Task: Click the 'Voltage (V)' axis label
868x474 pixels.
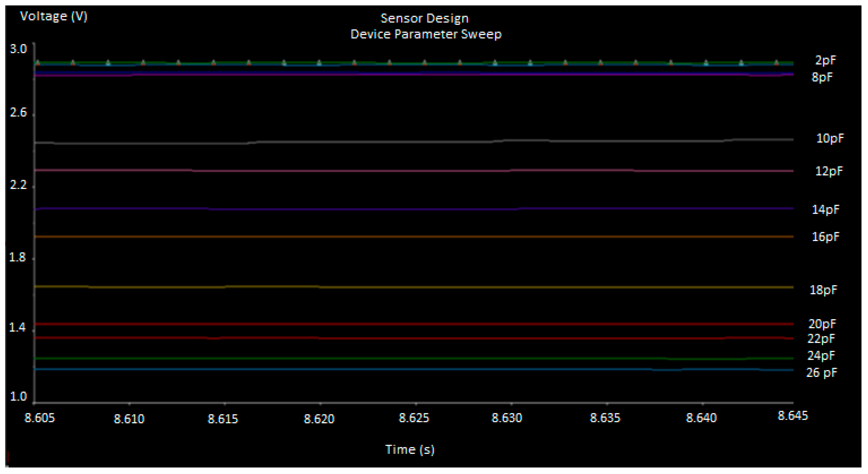Action: coord(54,16)
